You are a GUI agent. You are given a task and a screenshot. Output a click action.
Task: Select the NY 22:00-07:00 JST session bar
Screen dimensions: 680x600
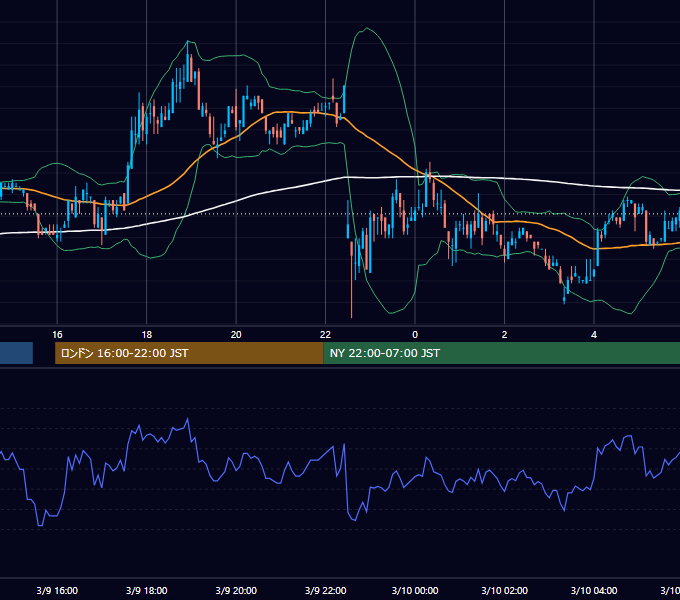[x=502, y=353]
